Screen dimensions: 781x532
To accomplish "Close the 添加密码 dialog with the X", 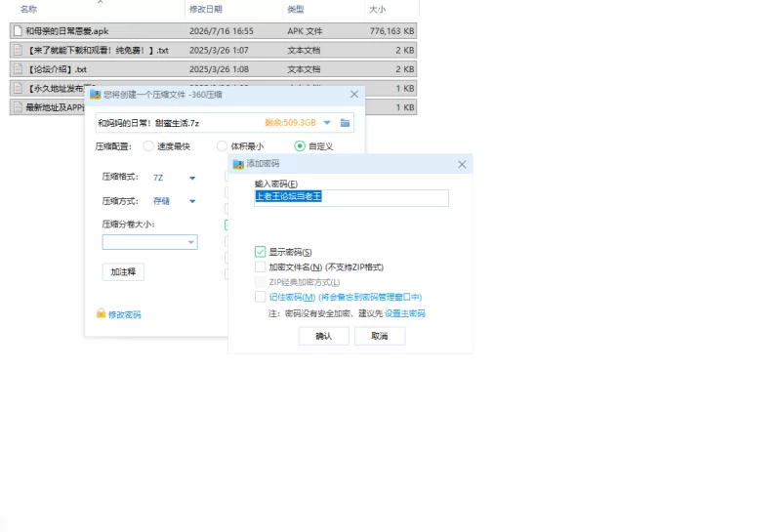I will click(x=462, y=164).
